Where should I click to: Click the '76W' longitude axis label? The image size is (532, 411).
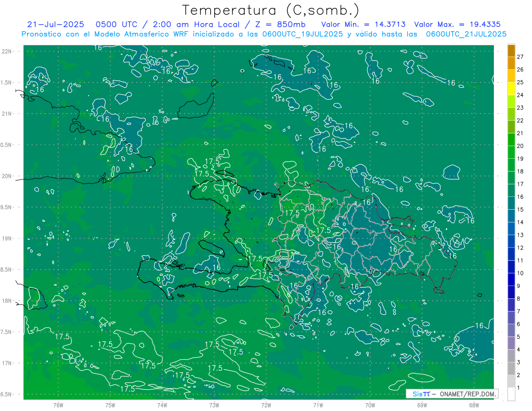click(x=58, y=405)
